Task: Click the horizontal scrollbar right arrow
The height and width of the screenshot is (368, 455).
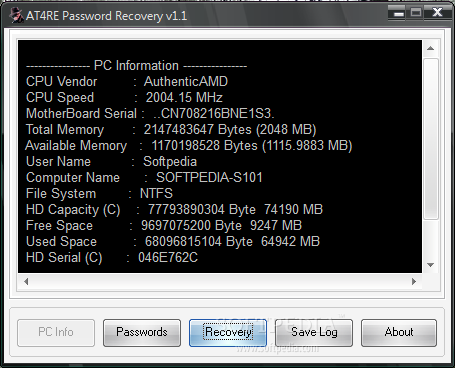Action: (414, 282)
